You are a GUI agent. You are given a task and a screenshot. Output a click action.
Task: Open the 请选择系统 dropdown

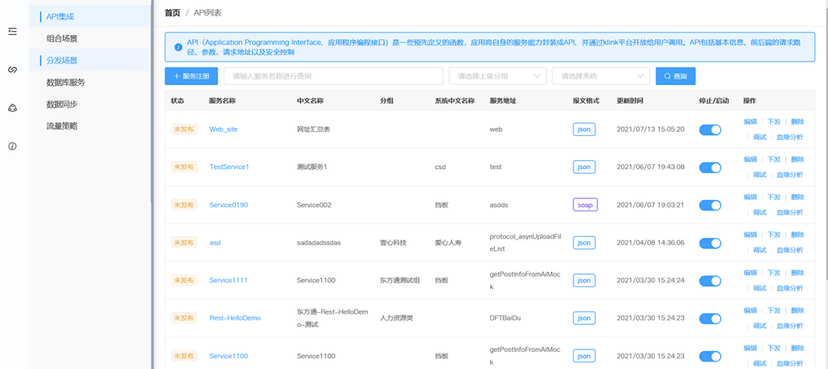[x=601, y=76]
